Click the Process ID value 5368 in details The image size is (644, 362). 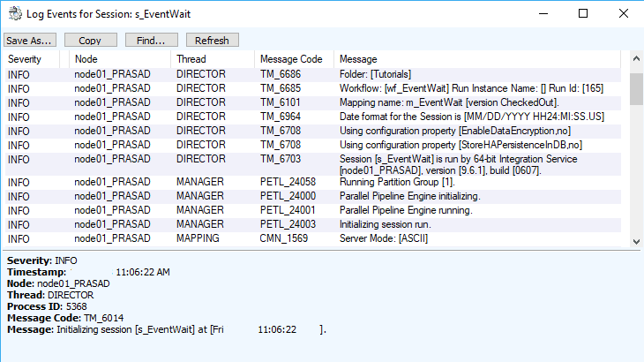pos(77,306)
